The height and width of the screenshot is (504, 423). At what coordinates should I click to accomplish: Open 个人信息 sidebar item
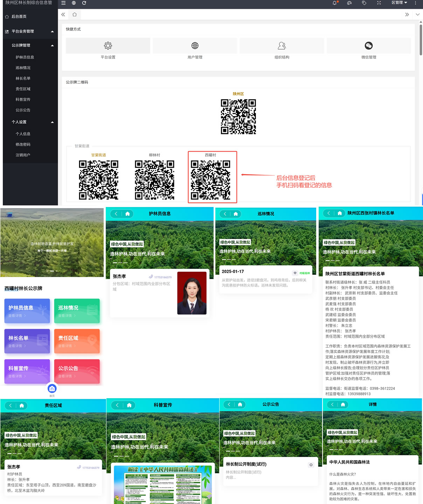[23, 134]
